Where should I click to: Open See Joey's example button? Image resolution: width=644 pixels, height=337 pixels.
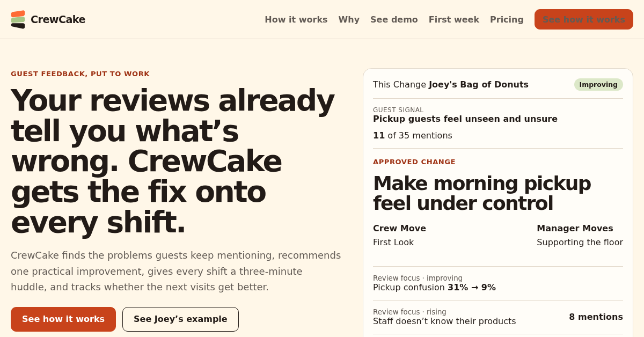click(180, 319)
